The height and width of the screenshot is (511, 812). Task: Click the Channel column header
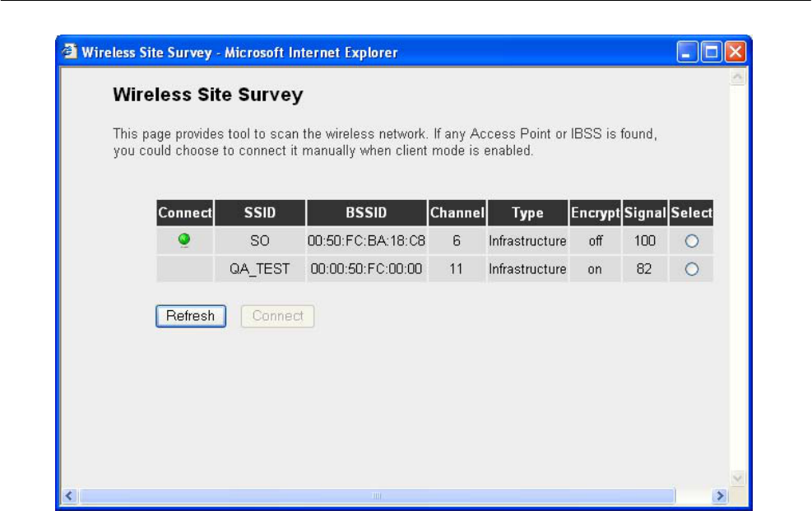457,213
